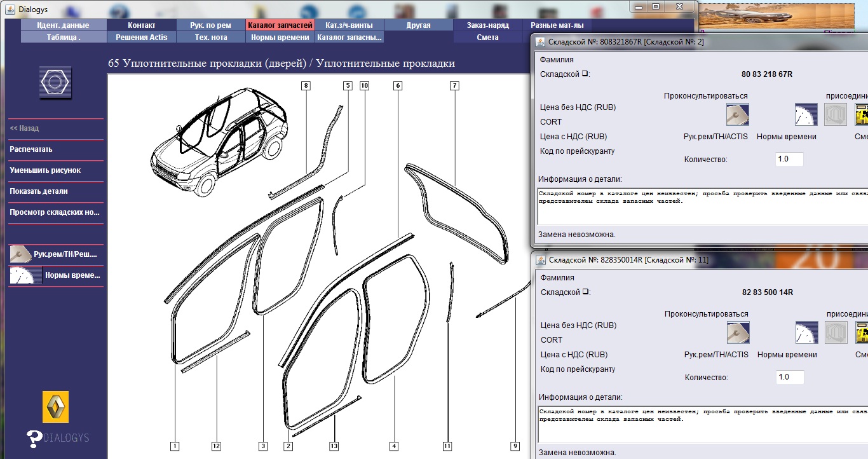Click the Распечатать print button
This screenshot has width=868, height=459.
point(31,149)
